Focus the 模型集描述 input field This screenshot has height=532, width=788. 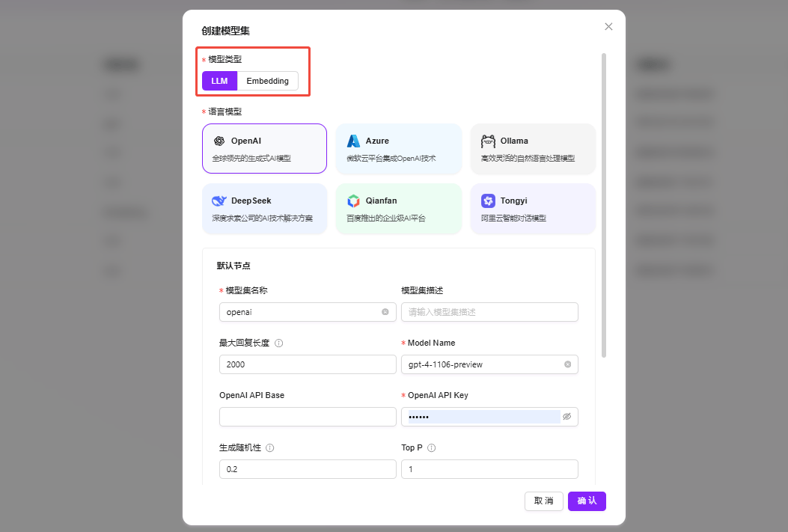tap(489, 312)
